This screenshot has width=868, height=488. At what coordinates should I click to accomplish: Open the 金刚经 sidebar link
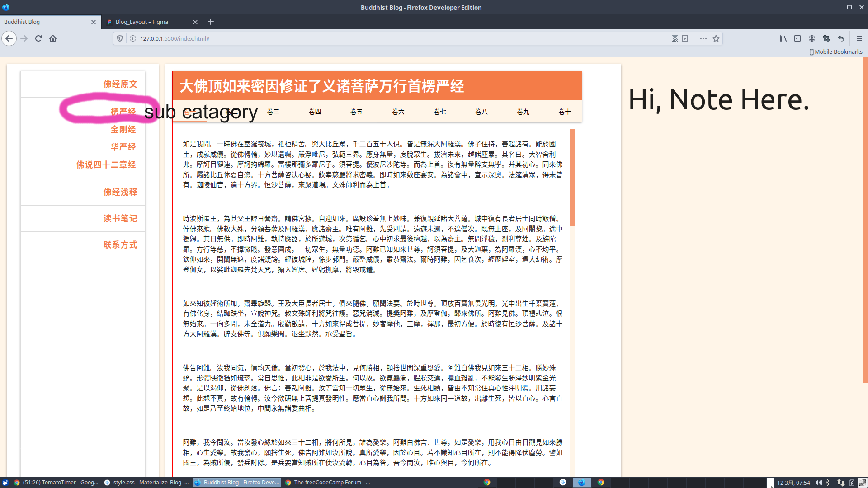123,129
